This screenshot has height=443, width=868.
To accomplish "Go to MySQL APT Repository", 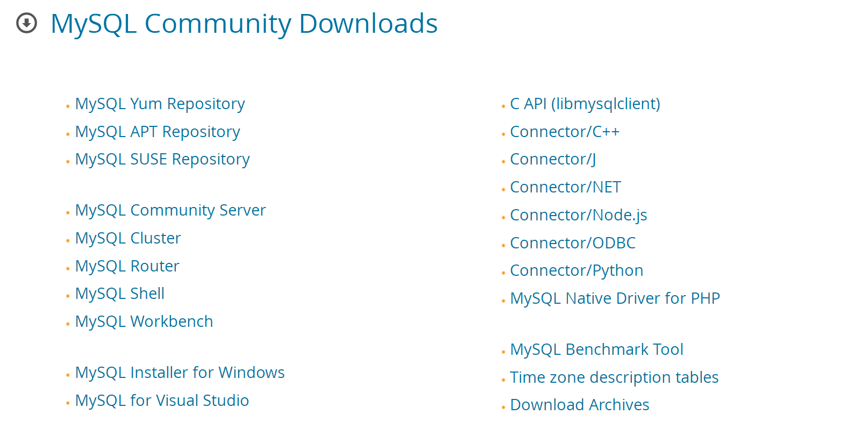I will point(158,132).
